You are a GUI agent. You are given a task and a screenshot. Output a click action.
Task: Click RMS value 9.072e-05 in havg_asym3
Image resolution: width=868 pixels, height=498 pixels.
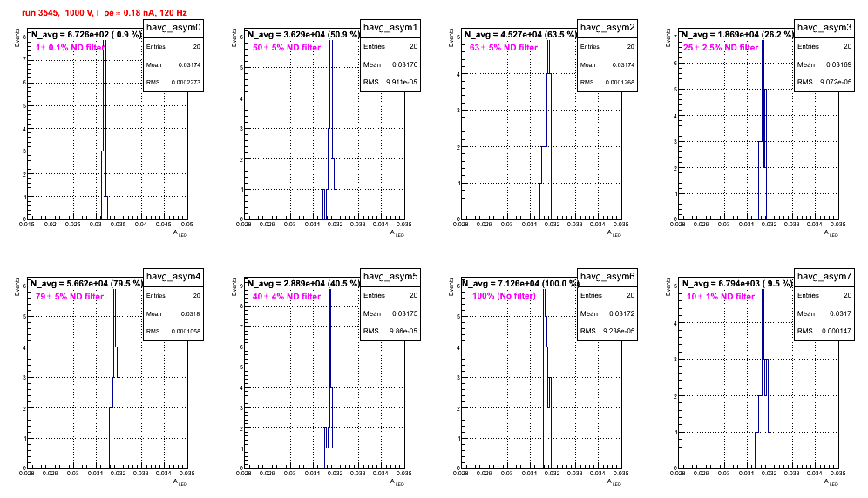pos(836,83)
